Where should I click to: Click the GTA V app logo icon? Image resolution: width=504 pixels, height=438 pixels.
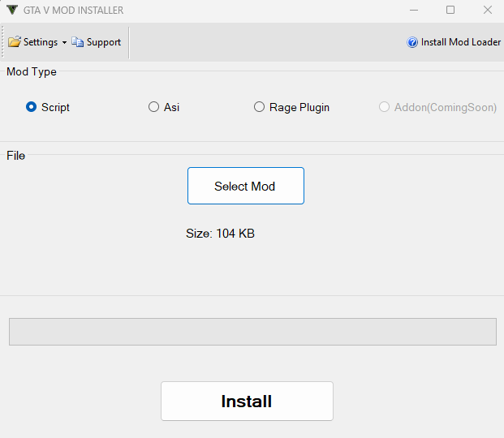click(x=12, y=10)
